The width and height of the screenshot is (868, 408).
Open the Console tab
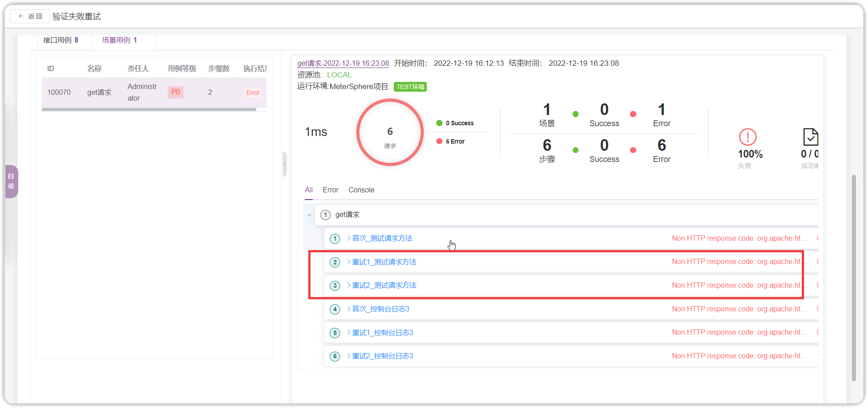(362, 190)
